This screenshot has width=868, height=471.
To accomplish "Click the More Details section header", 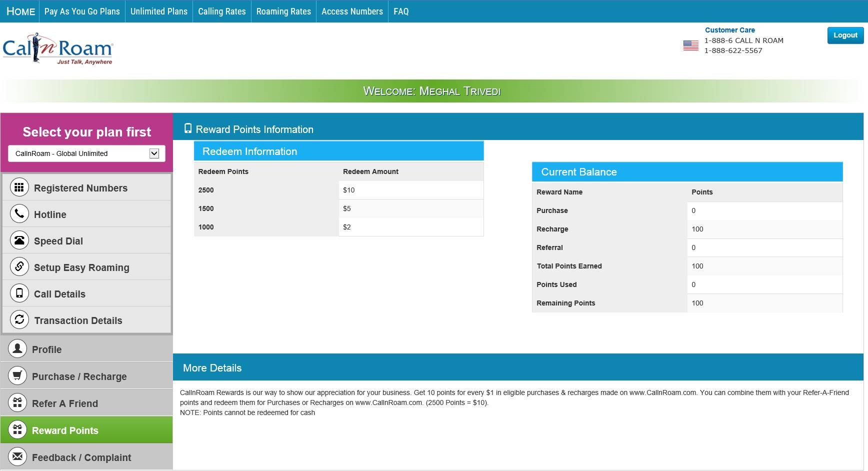I will click(518, 367).
